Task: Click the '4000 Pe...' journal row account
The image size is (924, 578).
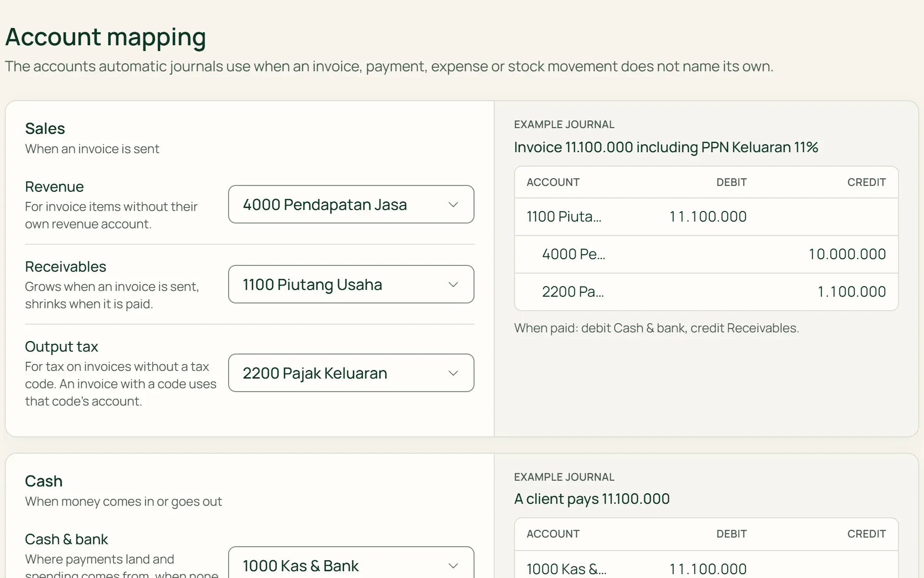Action: click(574, 254)
